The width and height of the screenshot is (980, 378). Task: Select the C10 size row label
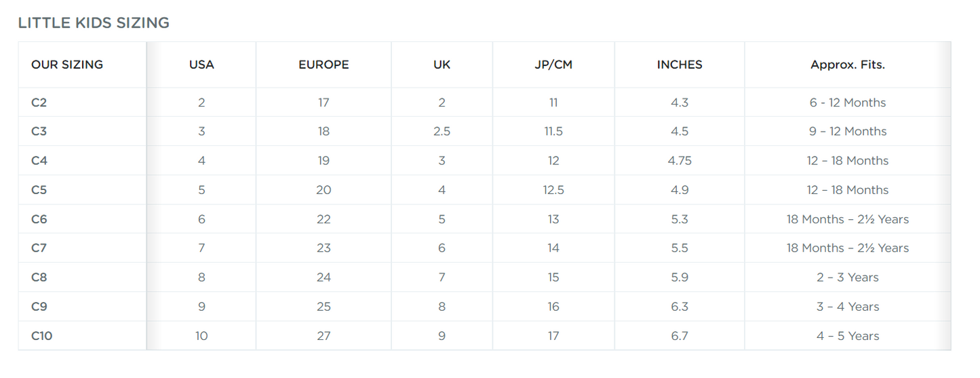41,336
